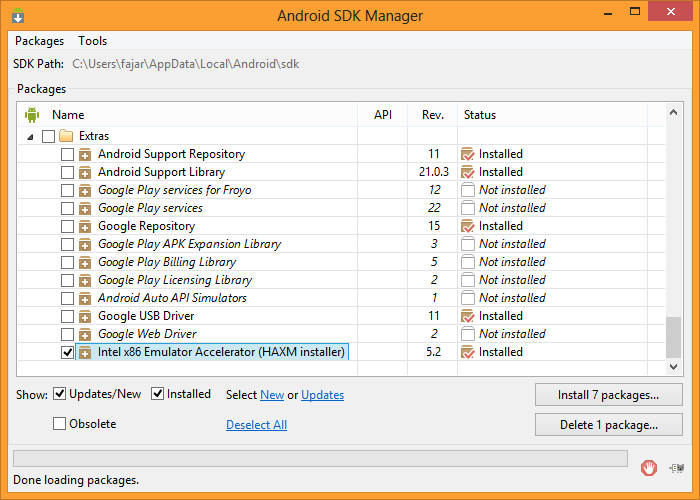Click installed status icon for Android Support Repository
The width and height of the screenshot is (700, 500).
[467, 154]
